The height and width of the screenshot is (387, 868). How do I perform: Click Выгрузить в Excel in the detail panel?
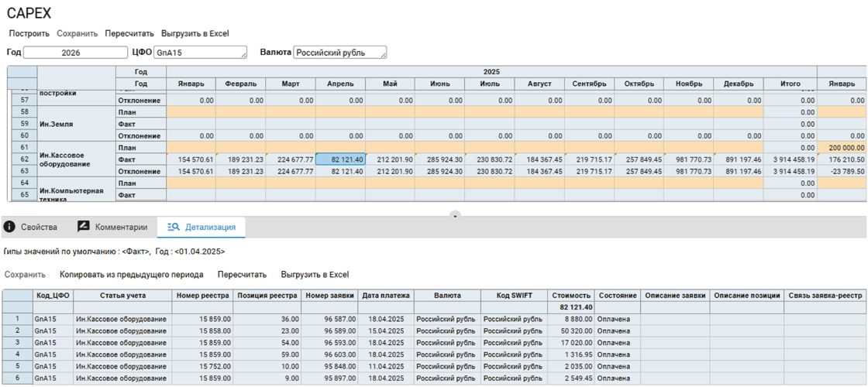click(315, 275)
